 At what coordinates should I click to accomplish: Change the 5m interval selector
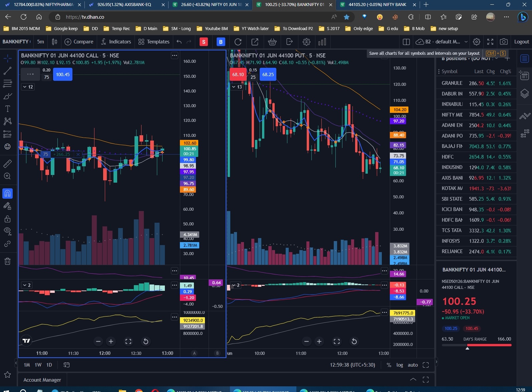40,42
